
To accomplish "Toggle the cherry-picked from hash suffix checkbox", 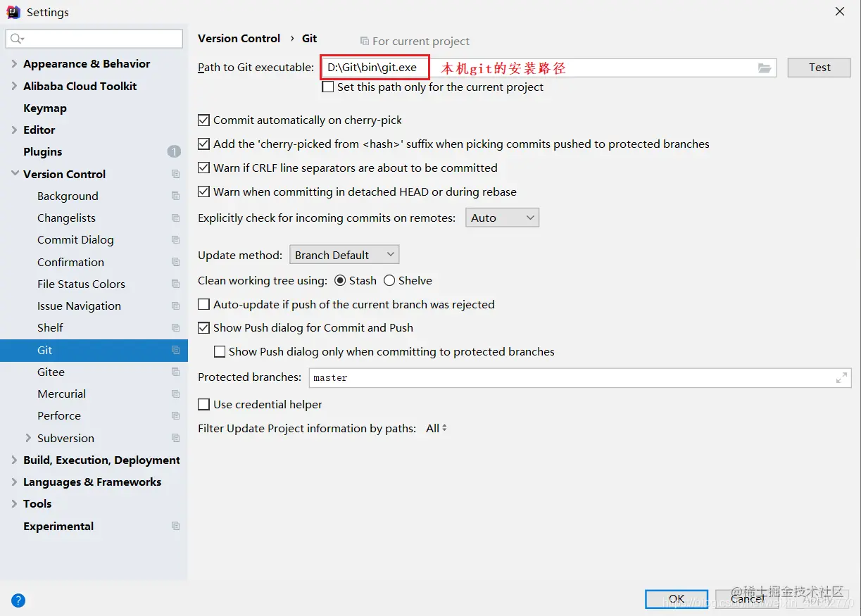I will [x=203, y=144].
